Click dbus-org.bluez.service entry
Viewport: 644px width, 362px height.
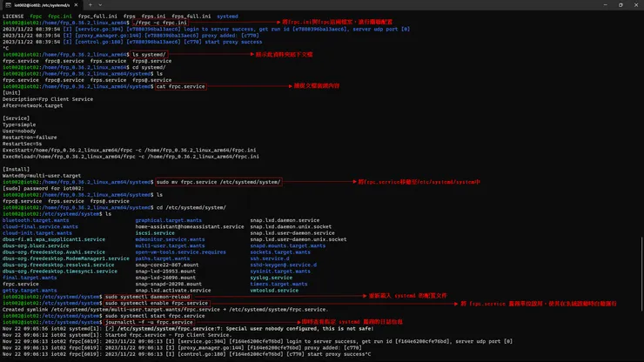36,245
